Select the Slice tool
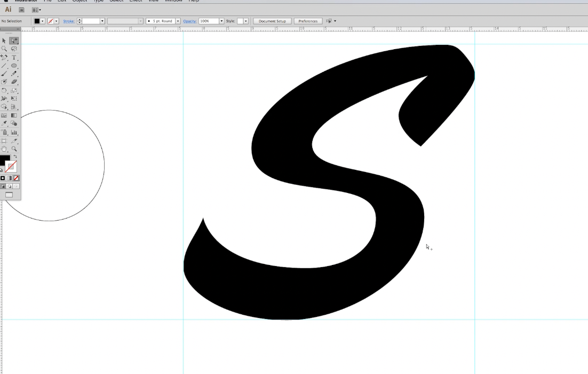Screen dimensions: 588x374 (x=14, y=141)
